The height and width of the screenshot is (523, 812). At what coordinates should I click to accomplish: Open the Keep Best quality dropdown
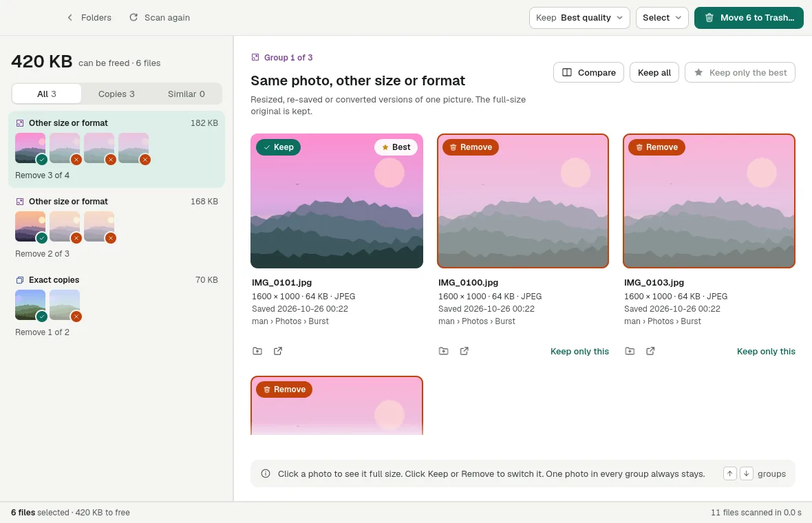point(579,18)
